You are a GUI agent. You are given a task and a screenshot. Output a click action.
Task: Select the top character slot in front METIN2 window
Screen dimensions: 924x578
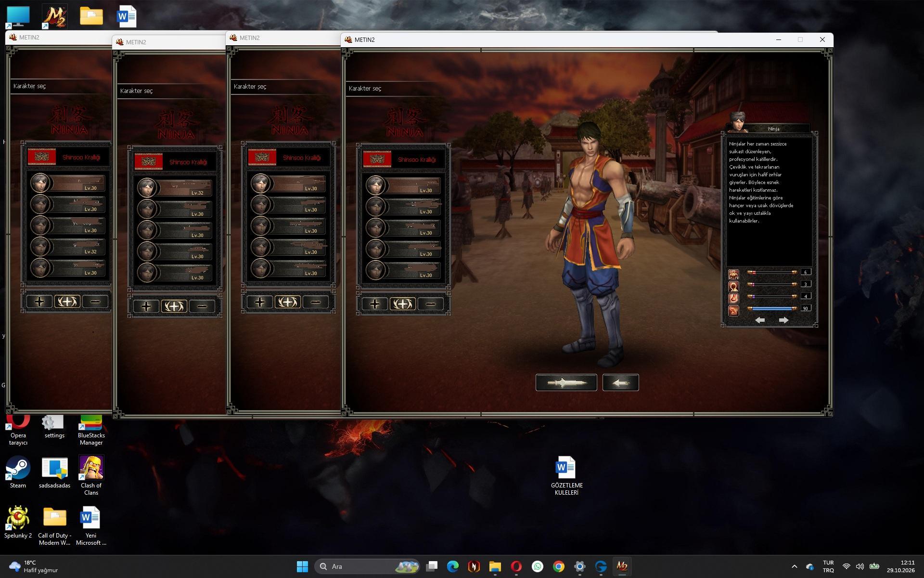(403, 185)
